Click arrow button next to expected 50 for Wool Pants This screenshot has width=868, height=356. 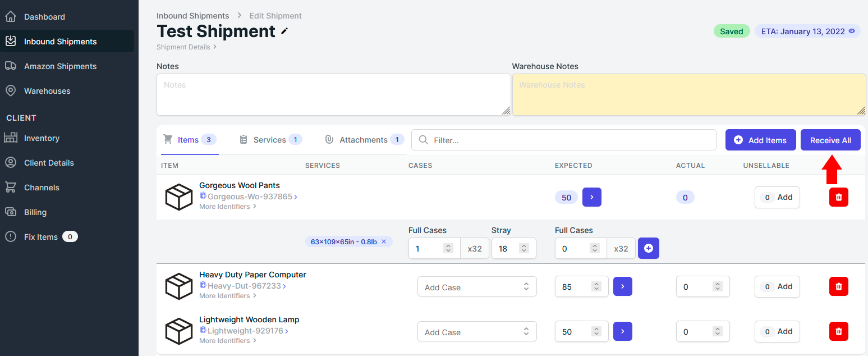click(x=592, y=197)
